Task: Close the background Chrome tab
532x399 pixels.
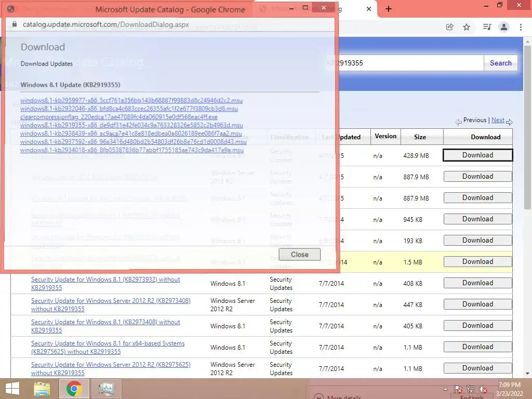Action: coord(369,9)
